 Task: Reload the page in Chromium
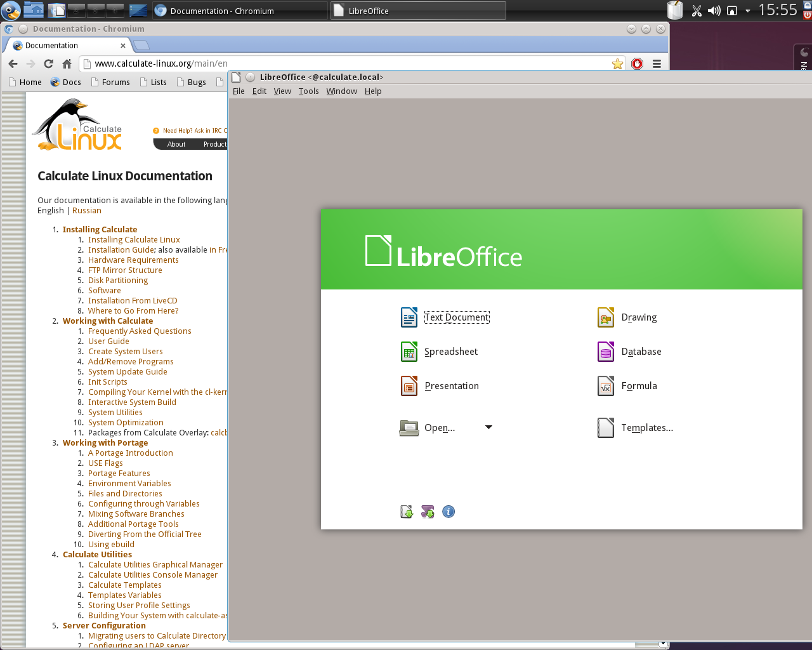click(48, 63)
